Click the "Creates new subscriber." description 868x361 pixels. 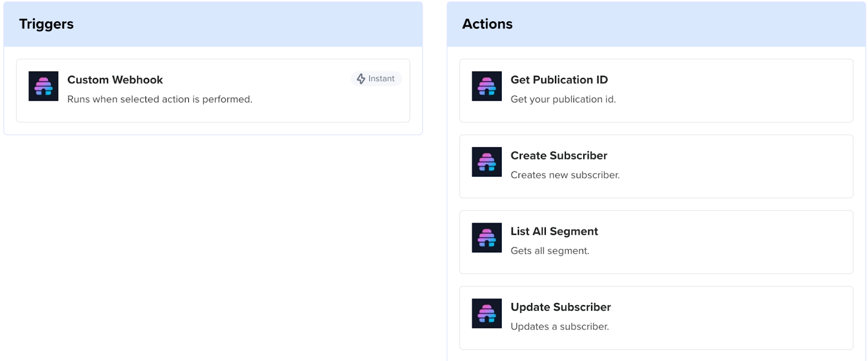(x=565, y=175)
